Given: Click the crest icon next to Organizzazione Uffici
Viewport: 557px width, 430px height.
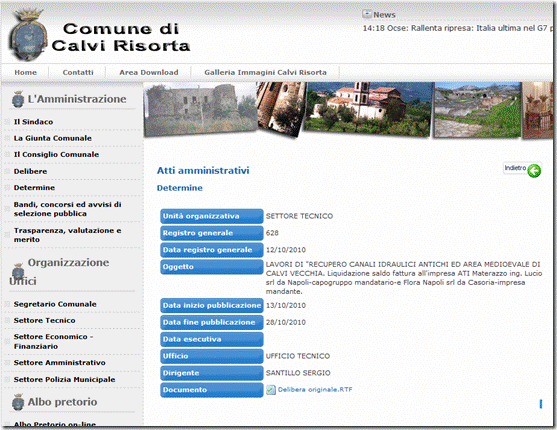Looking at the screenshot, I should click(18, 272).
